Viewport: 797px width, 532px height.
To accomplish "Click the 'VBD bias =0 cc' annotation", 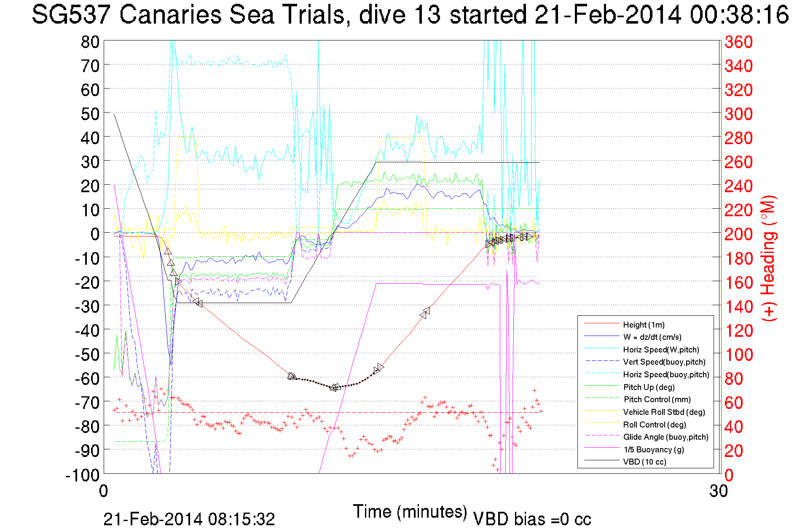I will click(532, 519).
